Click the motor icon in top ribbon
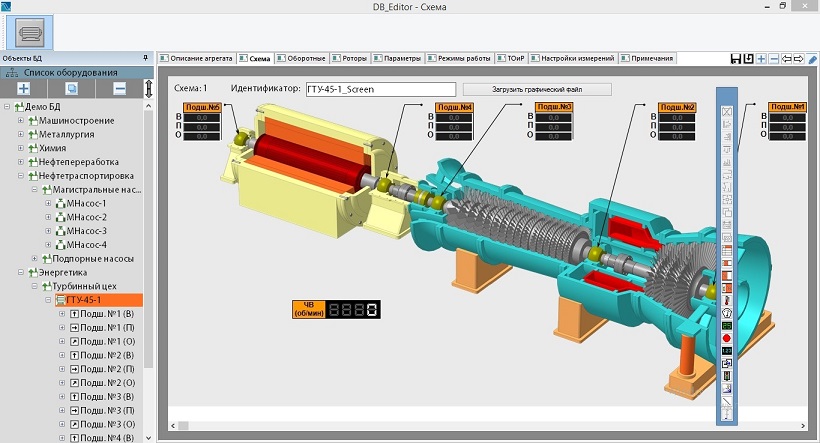 point(29,32)
